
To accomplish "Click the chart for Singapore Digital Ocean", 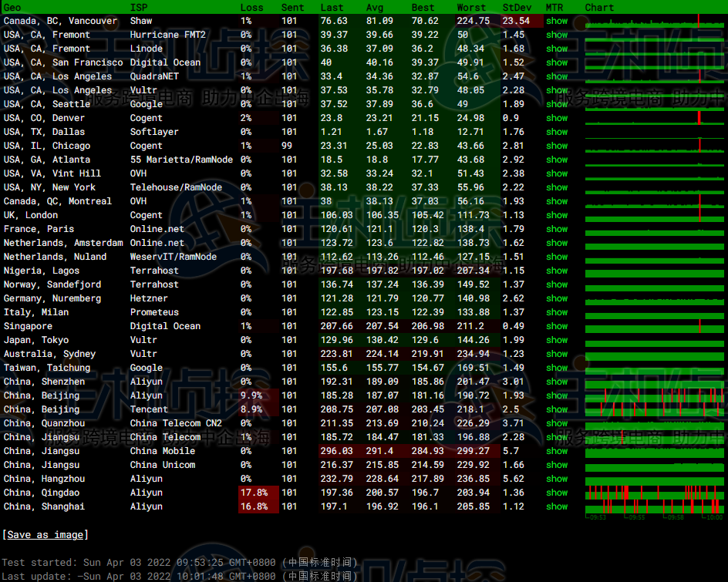I will [654, 326].
